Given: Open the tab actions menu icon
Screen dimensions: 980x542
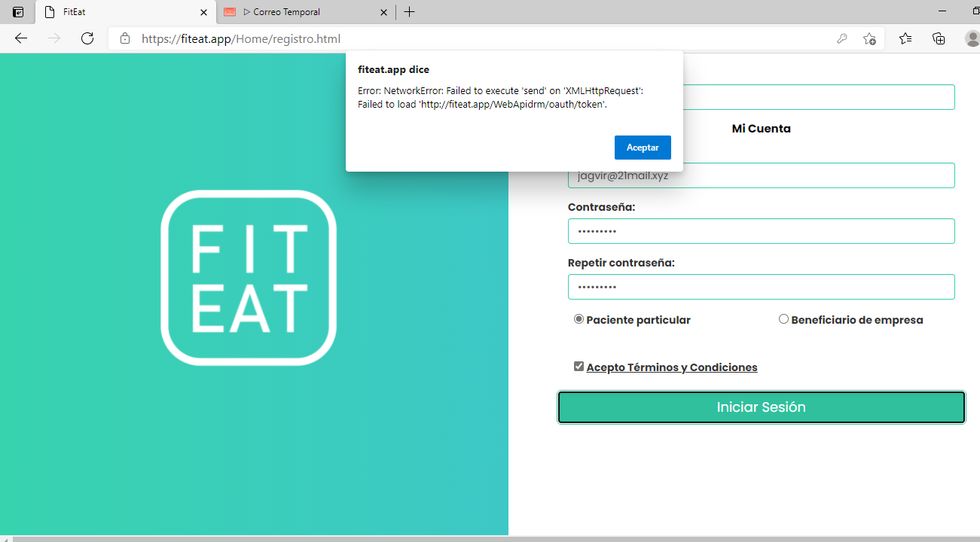Looking at the screenshot, I should pyautogui.click(x=18, y=12).
